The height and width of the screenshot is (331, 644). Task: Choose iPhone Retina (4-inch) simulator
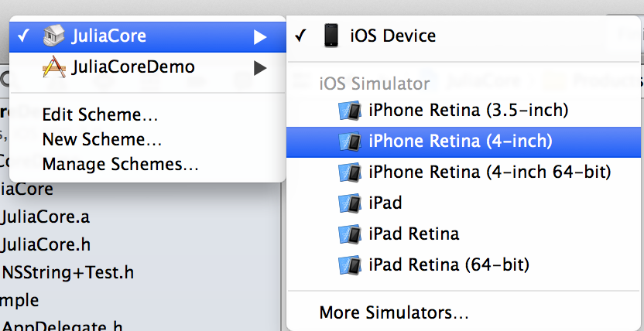[x=464, y=142]
